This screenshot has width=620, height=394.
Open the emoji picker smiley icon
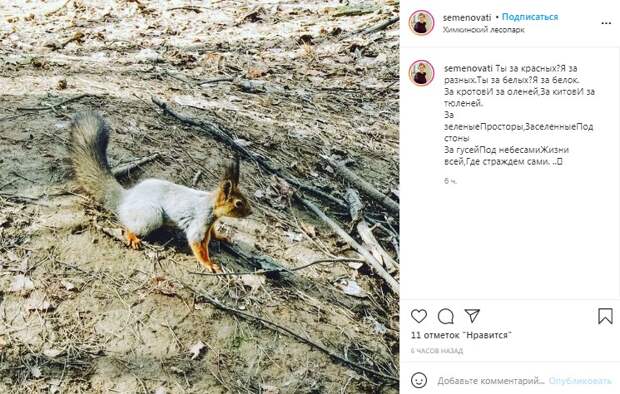click(x=419, y=381)
